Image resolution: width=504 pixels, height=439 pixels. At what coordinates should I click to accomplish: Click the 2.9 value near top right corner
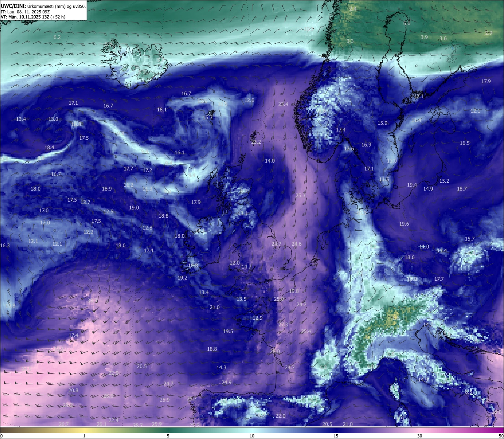click(x=489, y=33)
